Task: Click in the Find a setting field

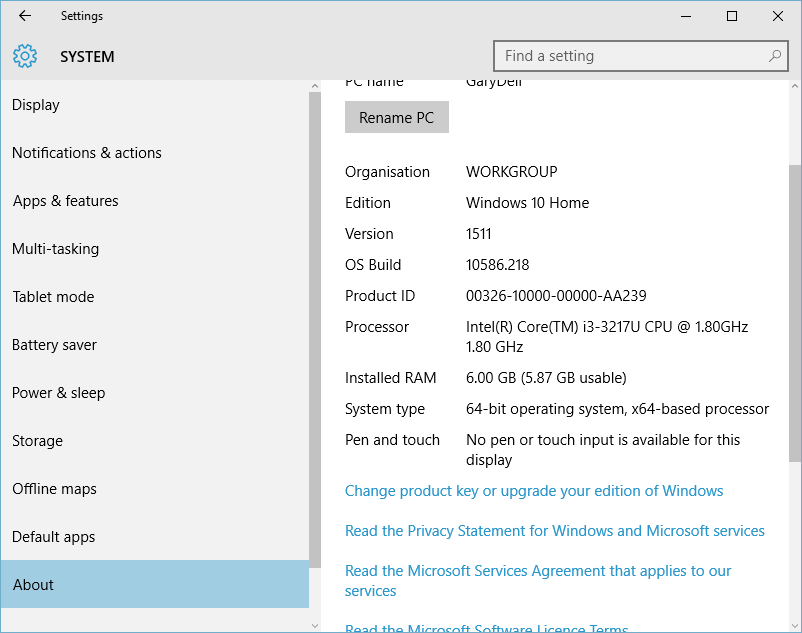Action: coord(630,56)
